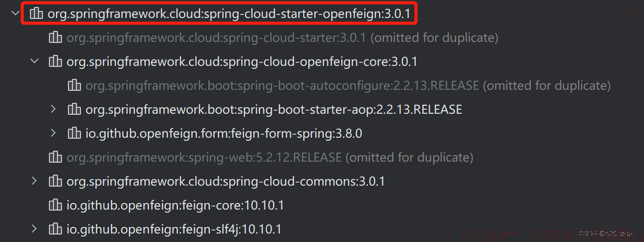Collapse the spring-cloud-openfeign-core node

tap(34, 61)
